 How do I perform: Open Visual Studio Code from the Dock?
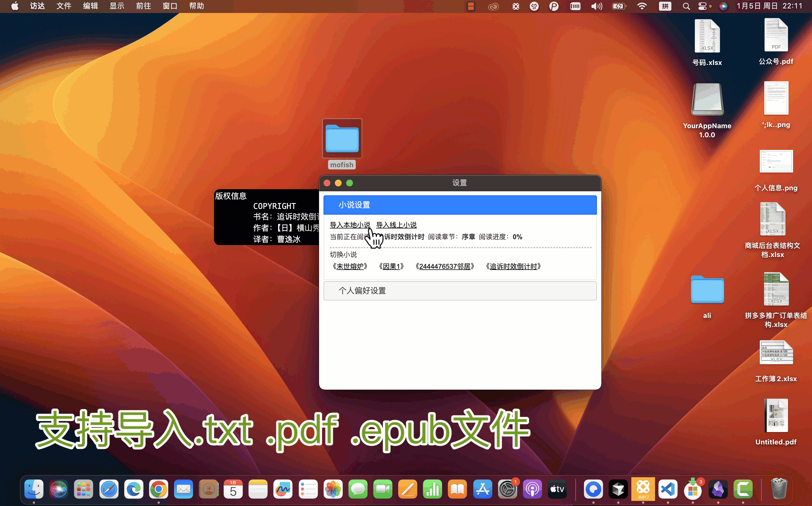[x=668, y=489]
